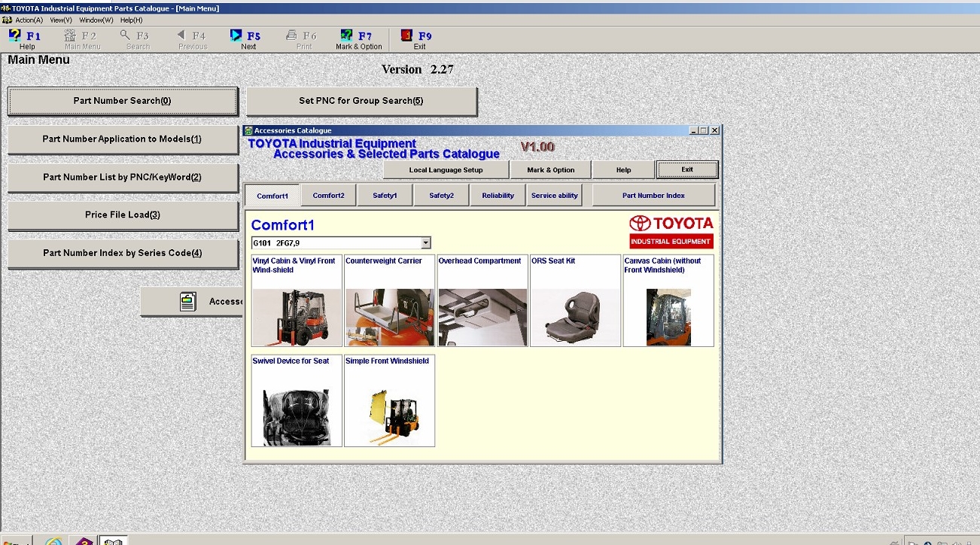The width and height of the screenshot is (980, 545).
Task: Open the Simple Front Windshield item
Action: point(389,401)
